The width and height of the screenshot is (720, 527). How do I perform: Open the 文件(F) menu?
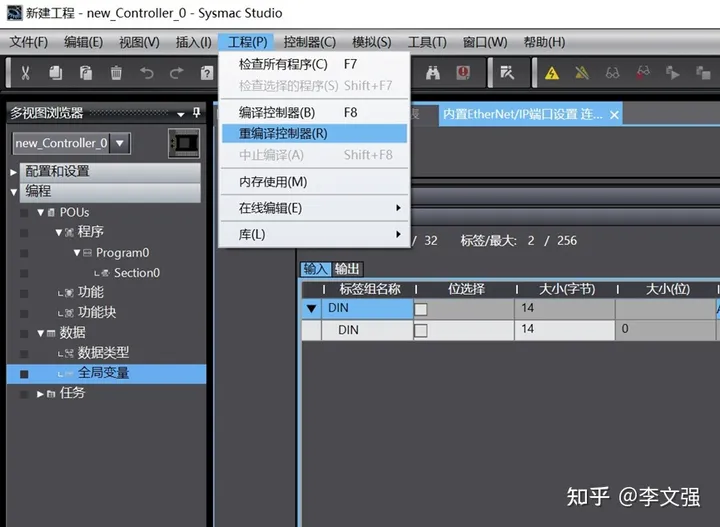(28, 42)
